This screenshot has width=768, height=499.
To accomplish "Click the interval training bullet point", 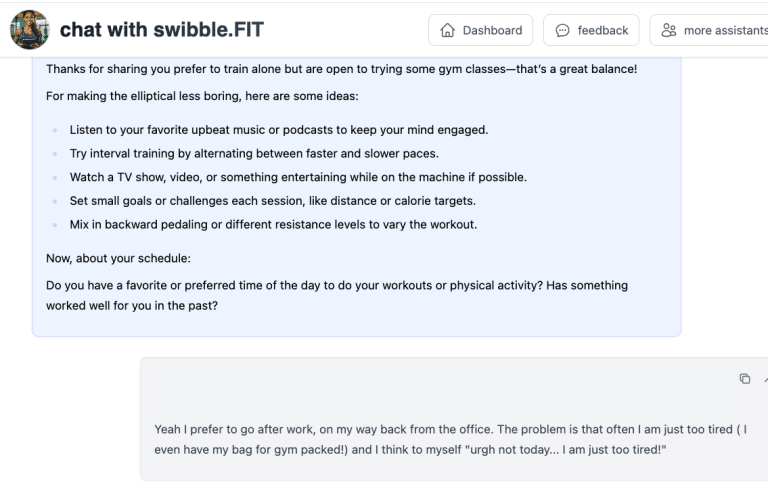I will coord(254,153).
